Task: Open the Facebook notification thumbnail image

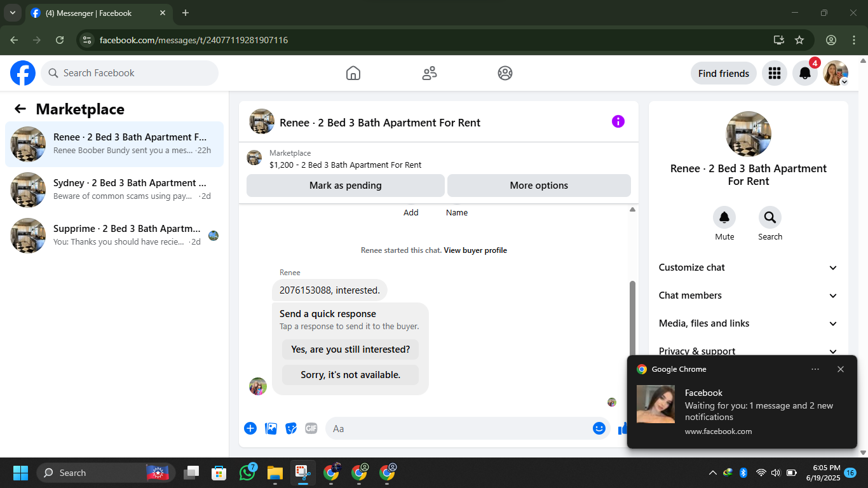Action: (656, 404)
